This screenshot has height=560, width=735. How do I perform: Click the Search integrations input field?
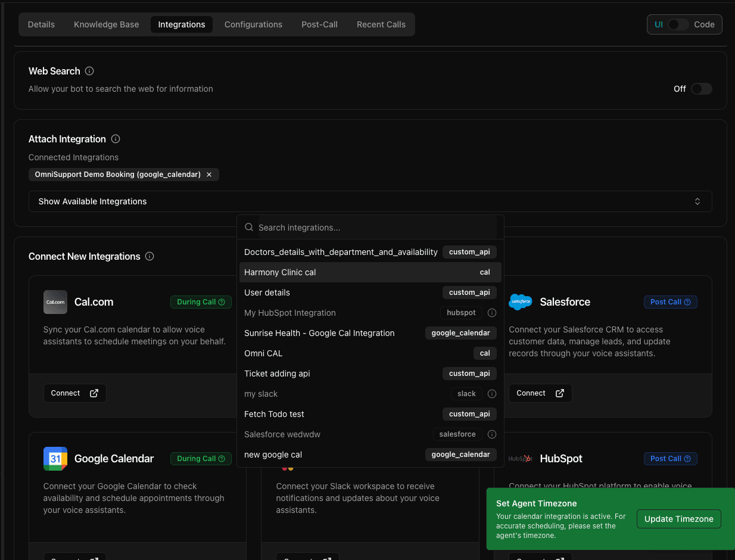[x=375, y=228]
